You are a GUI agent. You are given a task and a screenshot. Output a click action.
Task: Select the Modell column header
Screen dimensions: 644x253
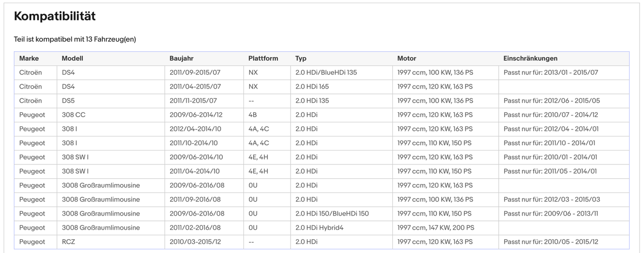point(72,58)
